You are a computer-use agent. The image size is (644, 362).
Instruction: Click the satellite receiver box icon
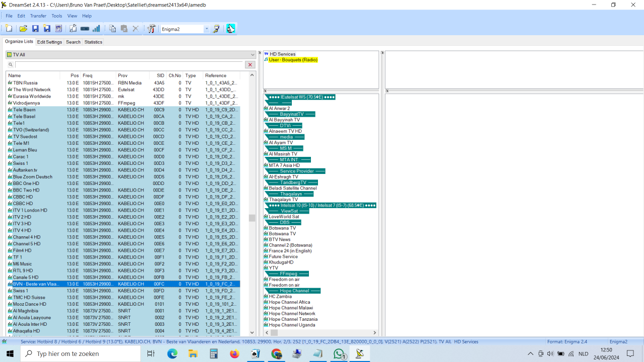click(85, 29)
